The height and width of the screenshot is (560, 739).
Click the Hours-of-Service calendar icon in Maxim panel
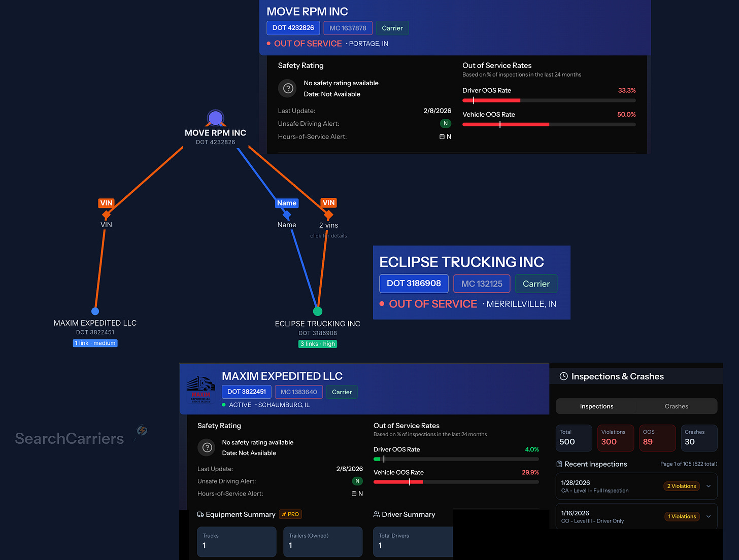[x=354, y=494]
